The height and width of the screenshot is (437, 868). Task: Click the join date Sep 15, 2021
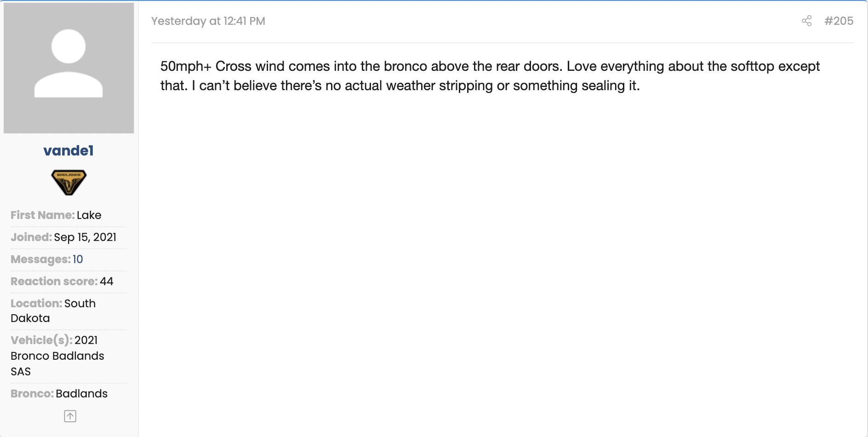point(85,237)
